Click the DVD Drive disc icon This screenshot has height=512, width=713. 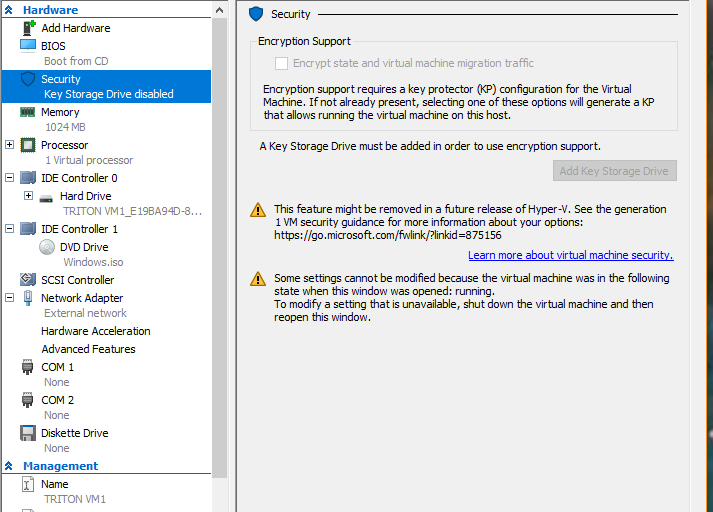pos(46,247)
